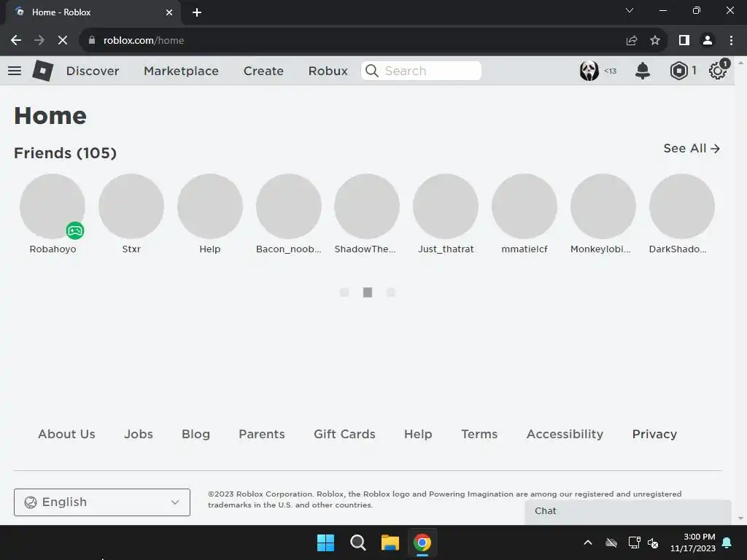Open Chrome three-dot menu
747x560 pixels.
[x=731, y=41]
